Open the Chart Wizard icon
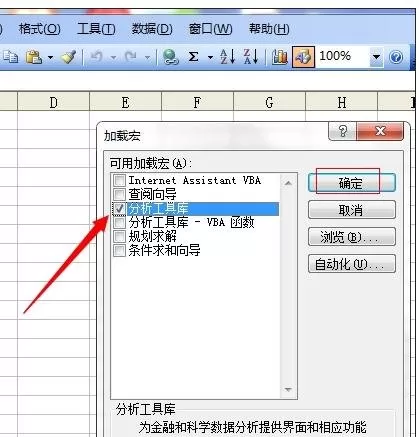The width and height of the screenshot is (419, 437). (280, 57)
